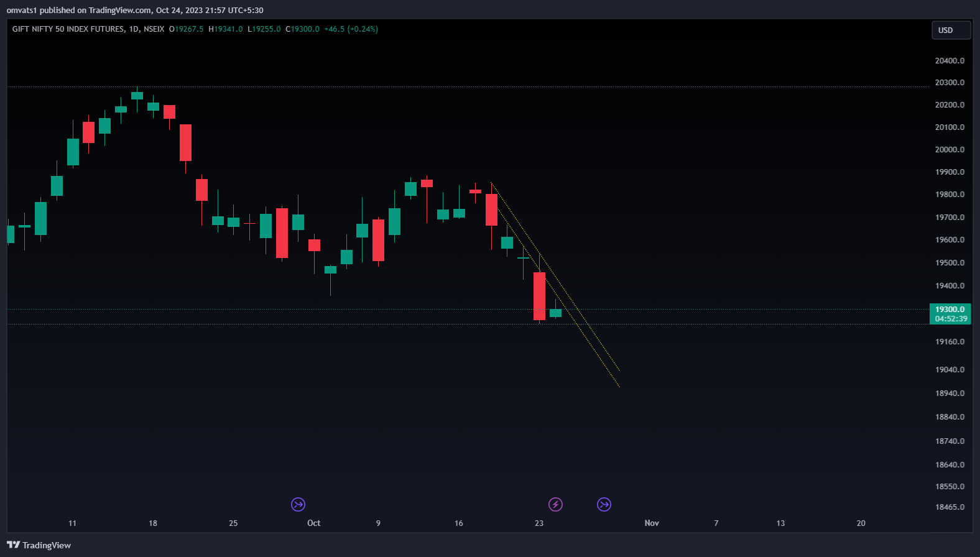980x557 pixels.
Task: Click the published on TradingView.com caption
Action: (x=135, y=10)
